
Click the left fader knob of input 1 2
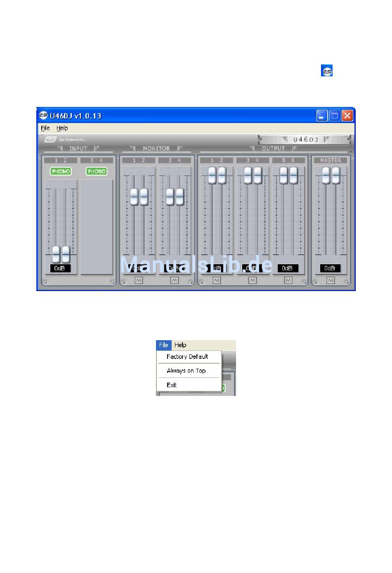[x=56, y=254]
